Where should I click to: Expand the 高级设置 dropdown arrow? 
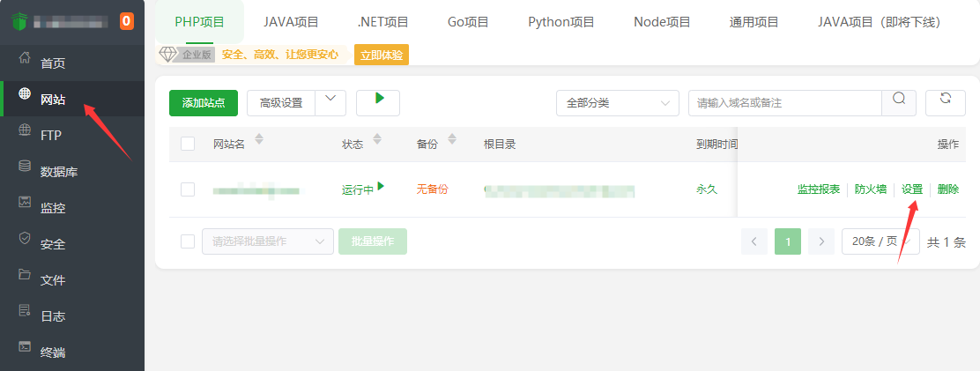point(330,102)
